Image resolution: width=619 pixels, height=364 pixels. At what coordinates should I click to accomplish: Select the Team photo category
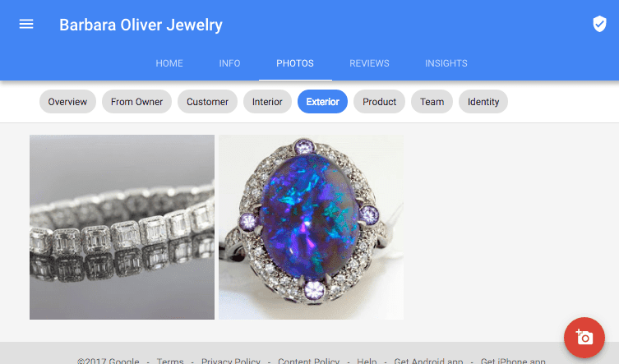[432, 102]
